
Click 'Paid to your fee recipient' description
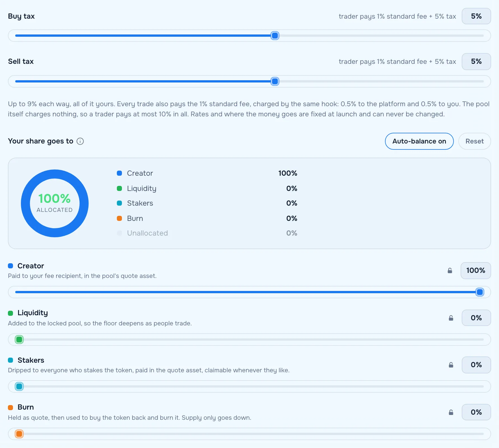click(x=82, y=276)
